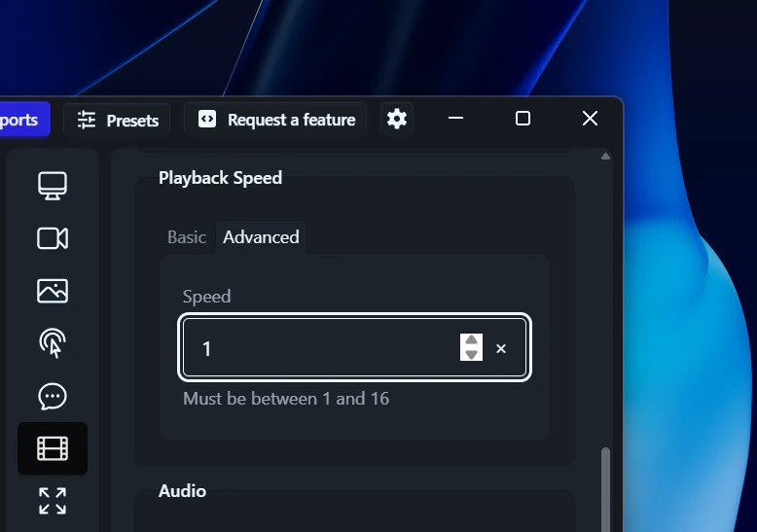Clear the Speed field with the x
The width and height of the screenshot is (757, 532).
tap(501, 348)
